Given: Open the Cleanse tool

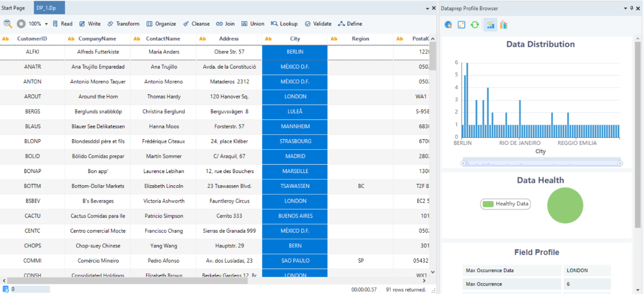Looking at the screenshot, I should pyautogui.click(x=196, y=24).
